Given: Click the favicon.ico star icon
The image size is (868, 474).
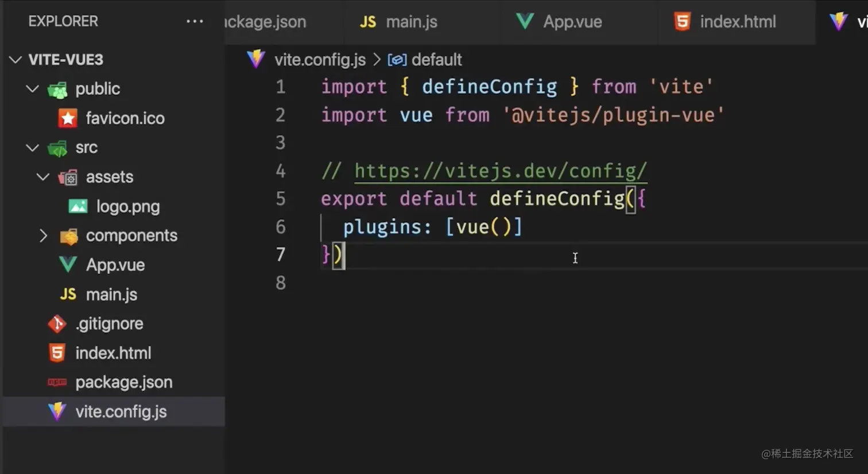Looking at the screenshot, I should (68, 118).
